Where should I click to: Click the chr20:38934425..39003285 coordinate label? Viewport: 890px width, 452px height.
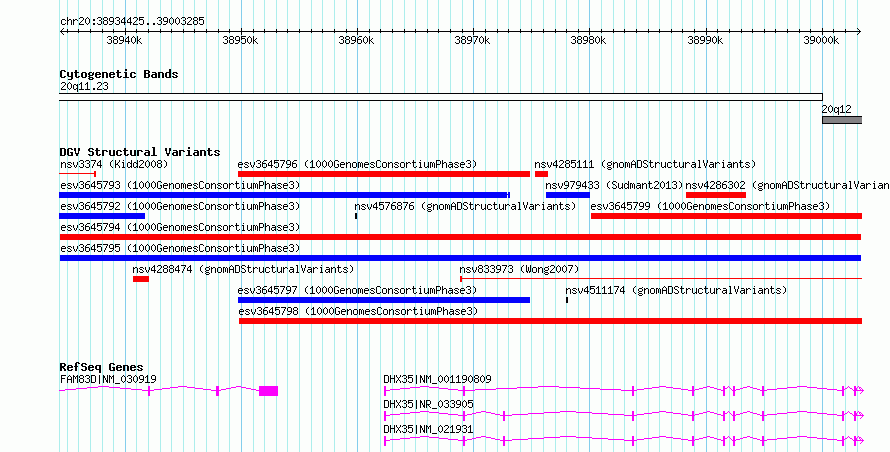132,22
